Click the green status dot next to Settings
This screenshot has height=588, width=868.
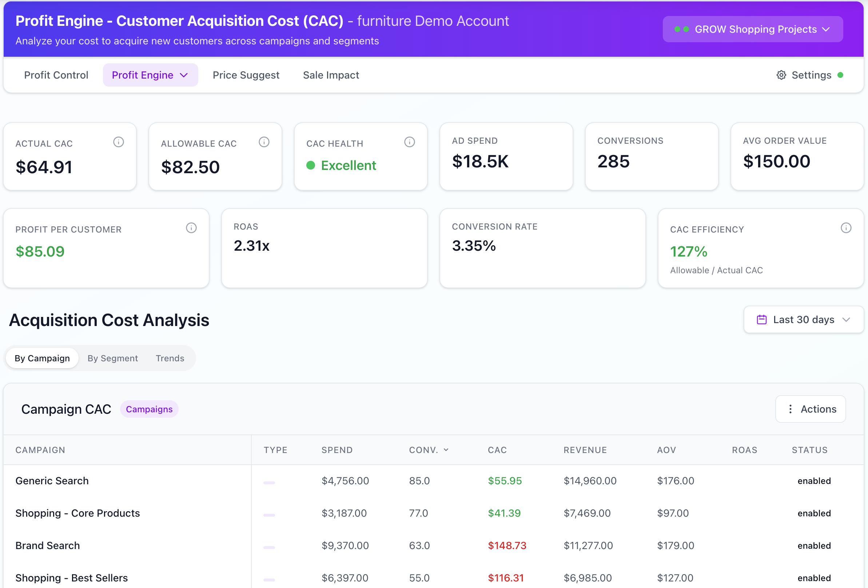(x=841, y=75)
